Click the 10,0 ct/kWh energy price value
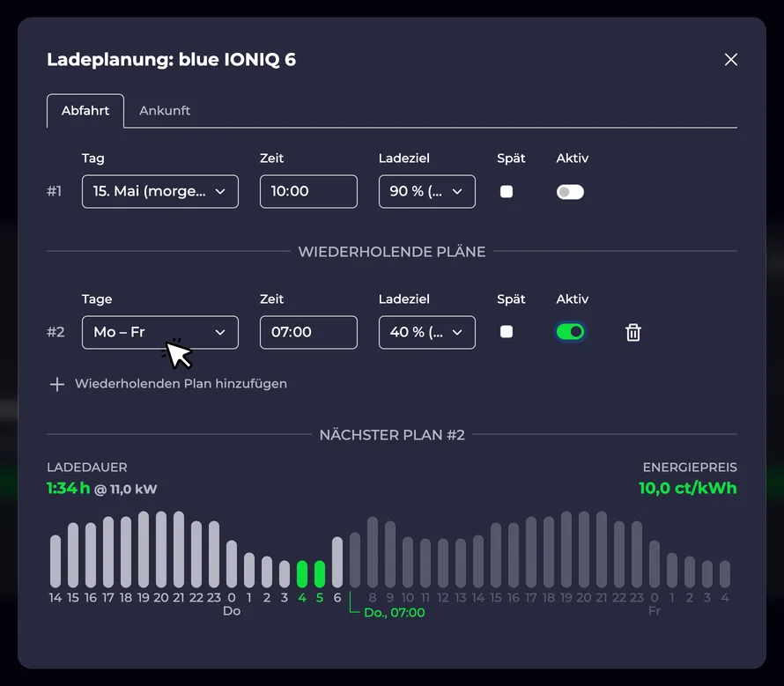 687,488
